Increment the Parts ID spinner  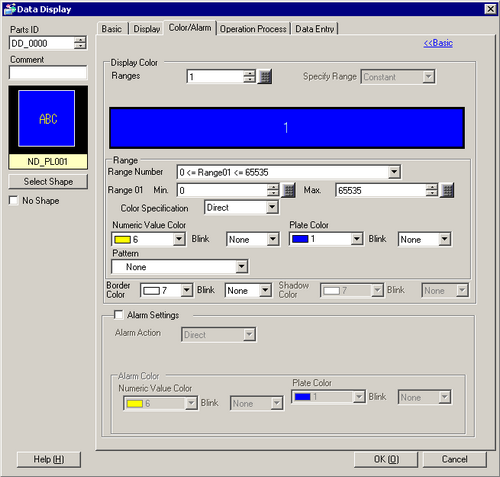80,40
